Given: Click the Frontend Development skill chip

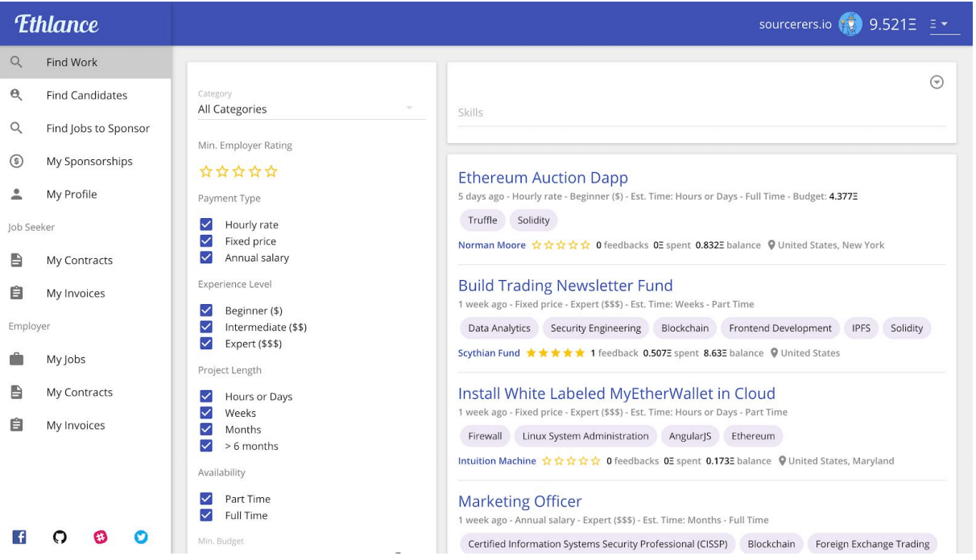Looking at the screenshot, I should click(780, 327).
